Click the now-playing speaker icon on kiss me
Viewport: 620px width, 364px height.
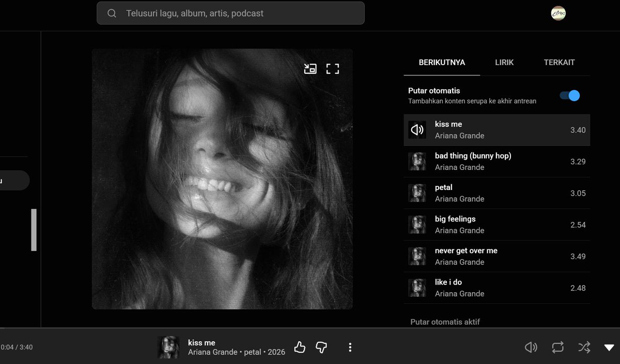[417, 130]
